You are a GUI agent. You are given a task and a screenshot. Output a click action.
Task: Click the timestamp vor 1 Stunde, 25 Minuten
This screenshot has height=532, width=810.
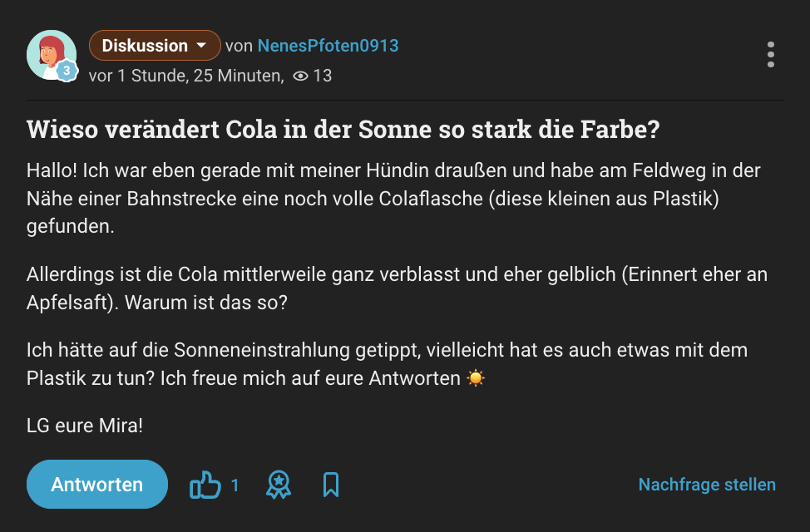185,76
